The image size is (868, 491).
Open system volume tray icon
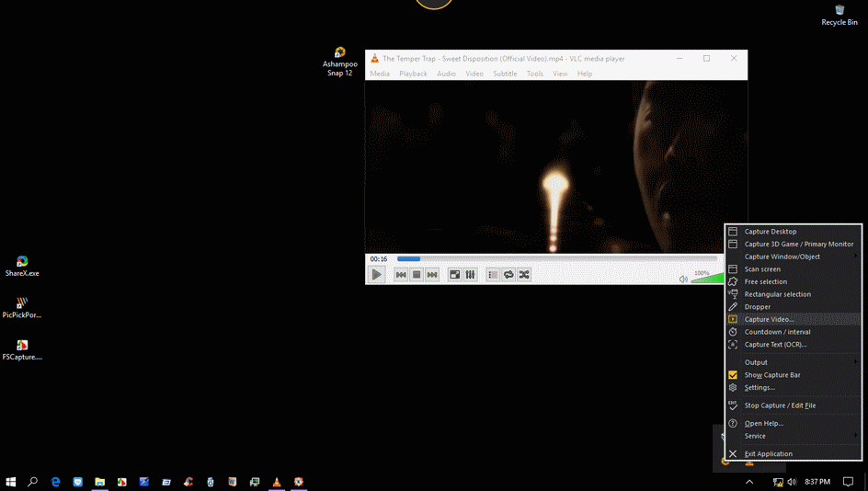[x=792, y=482]
